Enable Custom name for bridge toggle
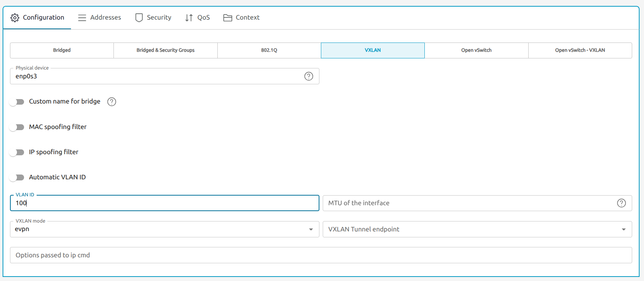This screenshot has height=281, width=644. pos(17,102)
